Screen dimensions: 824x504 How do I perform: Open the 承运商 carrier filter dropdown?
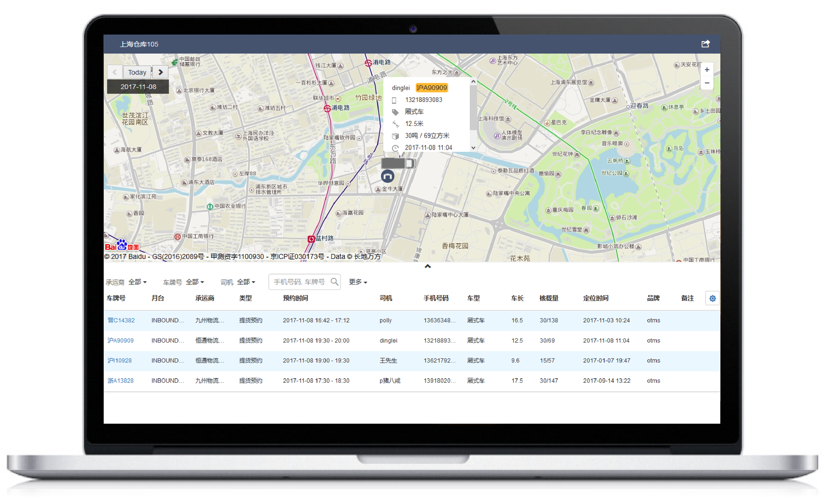coord(137,282)
